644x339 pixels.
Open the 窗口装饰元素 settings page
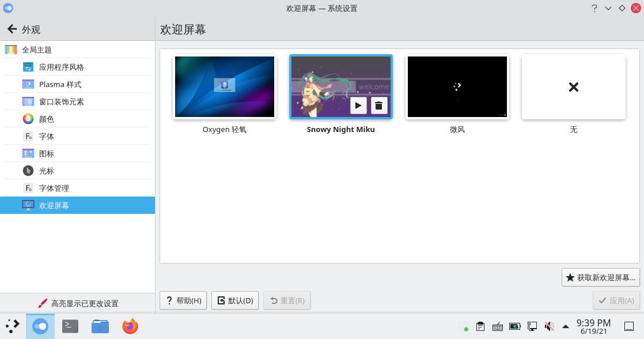(x=61, y=102)
